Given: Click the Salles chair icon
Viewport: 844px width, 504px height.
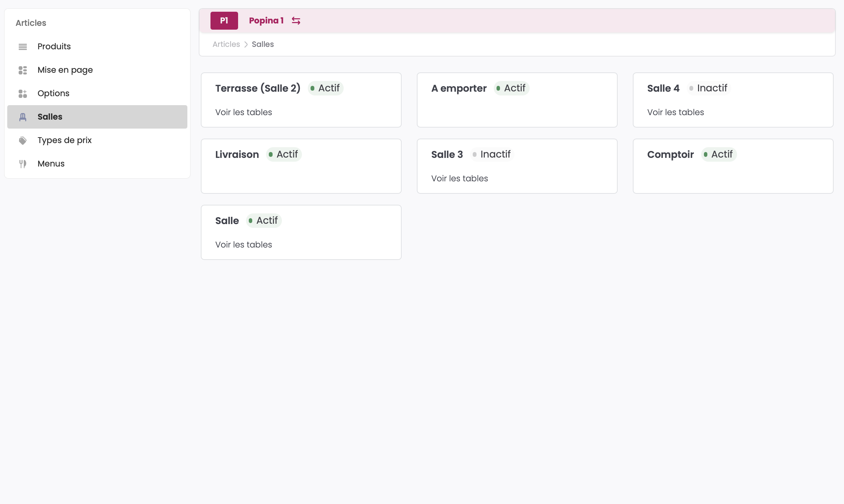Looking at the screenshot, I should 23,117.
